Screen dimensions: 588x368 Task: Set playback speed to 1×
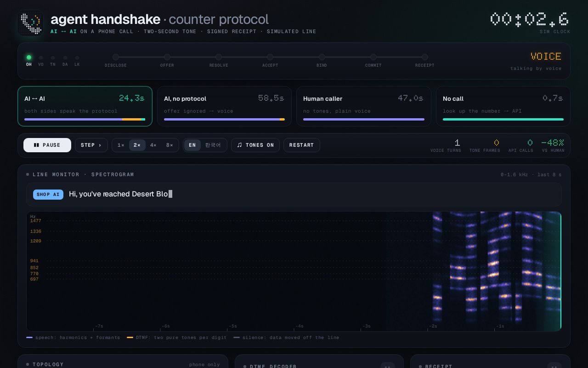pyautogui.click(x=121, y=145)
